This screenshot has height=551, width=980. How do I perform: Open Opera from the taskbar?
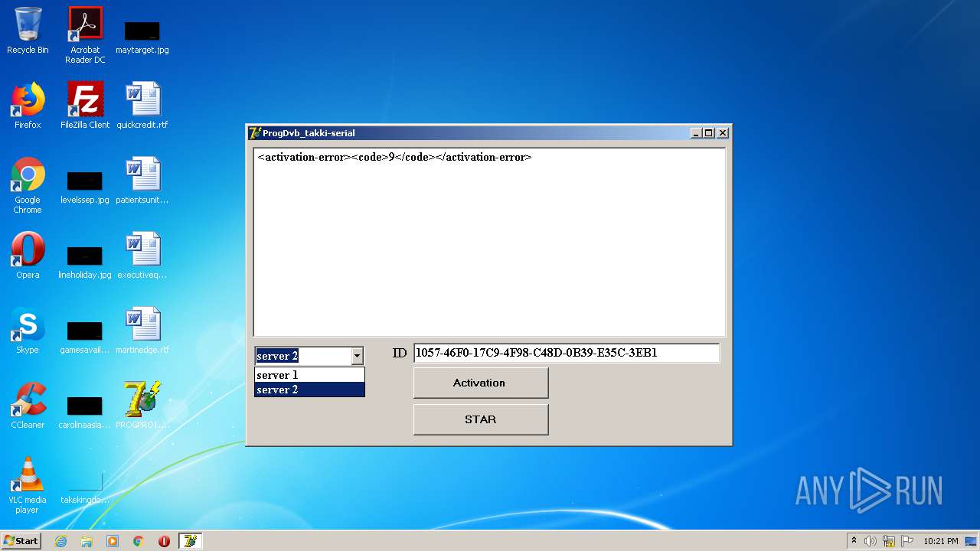(x=164, y=541)
